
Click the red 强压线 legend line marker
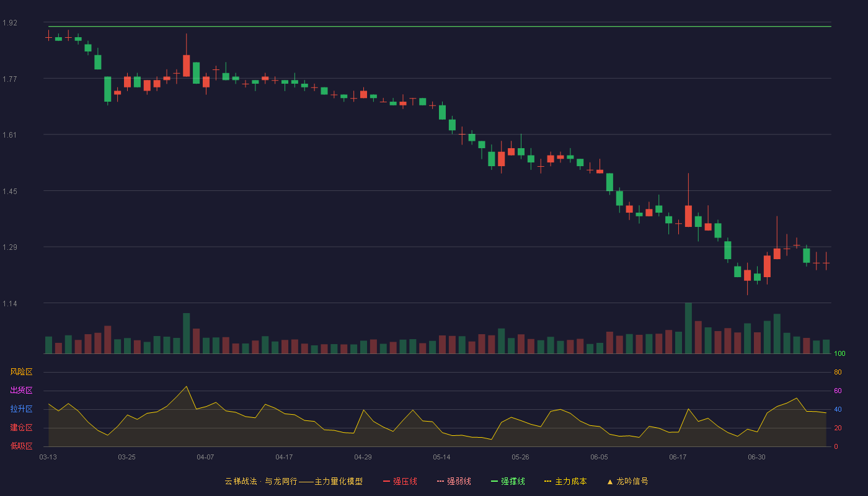coord(387,481)
